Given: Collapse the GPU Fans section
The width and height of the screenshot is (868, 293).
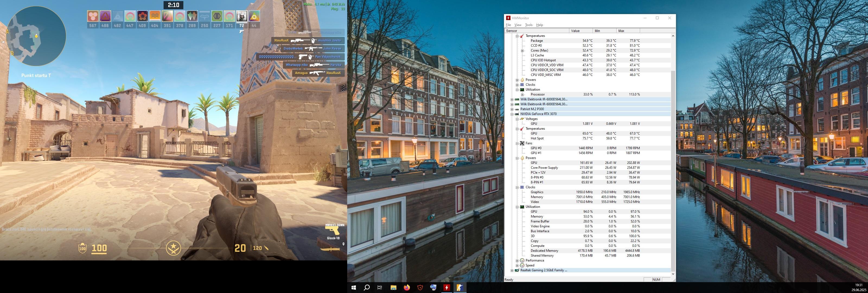Looking at the screenshot, I should [517, 143].
